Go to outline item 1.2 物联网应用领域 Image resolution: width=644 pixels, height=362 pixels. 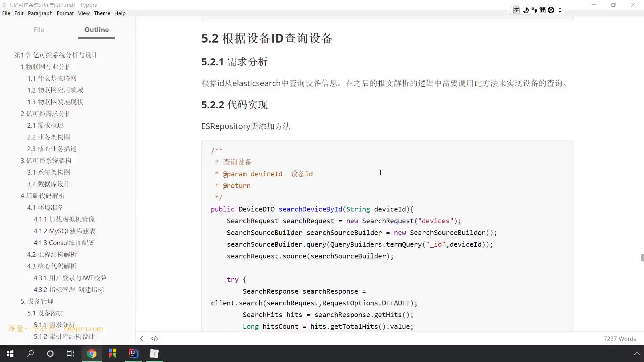(55, 90)
